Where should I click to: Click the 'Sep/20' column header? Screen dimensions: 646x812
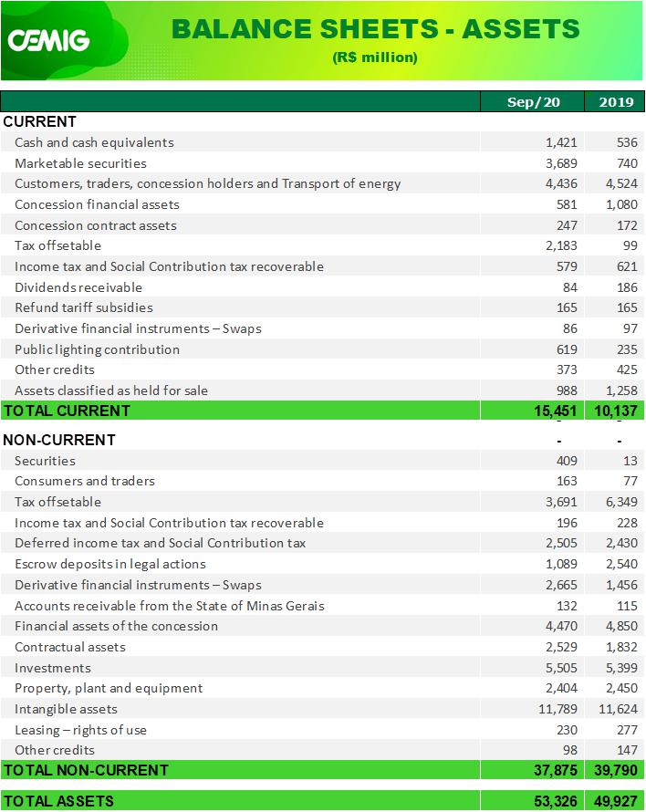533,102
